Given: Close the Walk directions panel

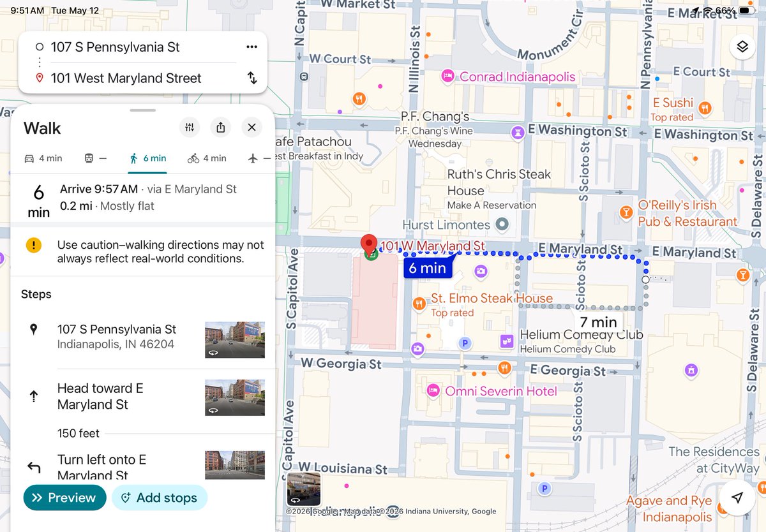Looking at the screenshot, I should (252, 128).
